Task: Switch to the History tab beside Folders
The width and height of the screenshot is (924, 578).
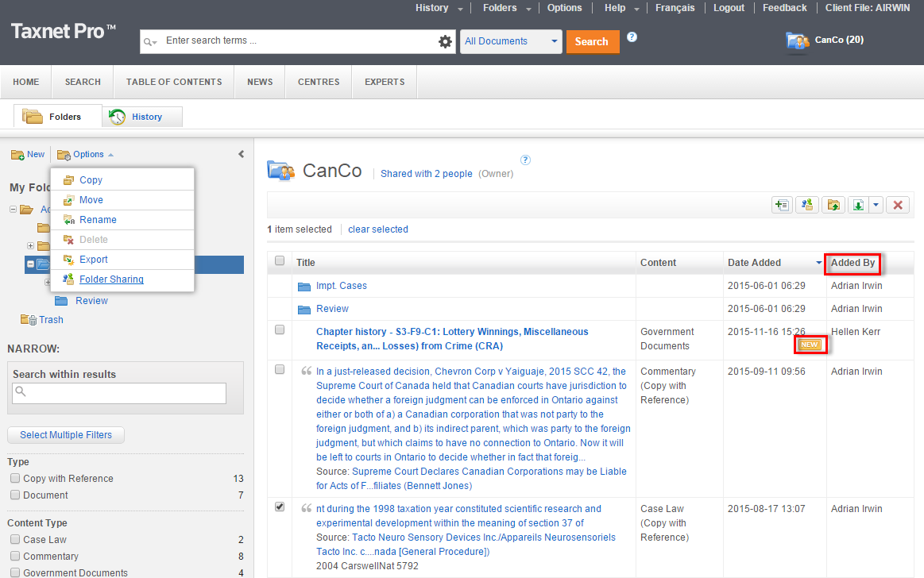Action: click(142, 117)
